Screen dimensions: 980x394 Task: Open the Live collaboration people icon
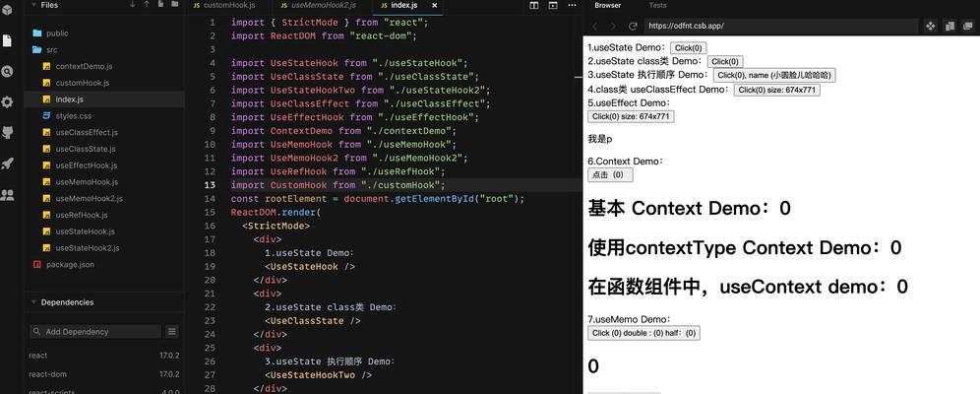click(7, 194)
